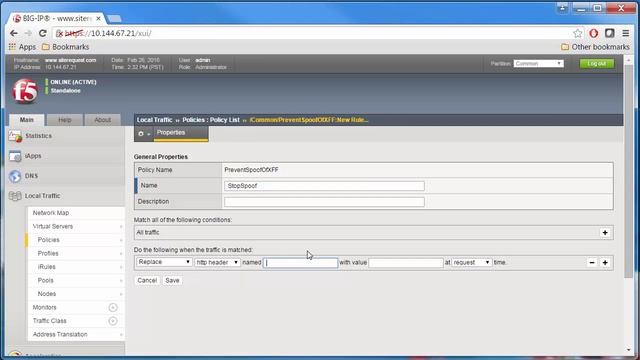Click plus icon next to Traffic Class

click(x=113, y=321)
